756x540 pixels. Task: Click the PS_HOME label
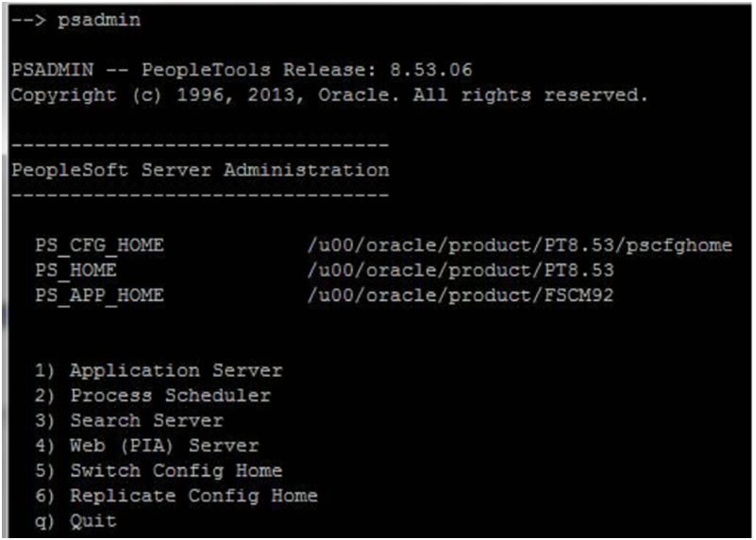[76, 271]
